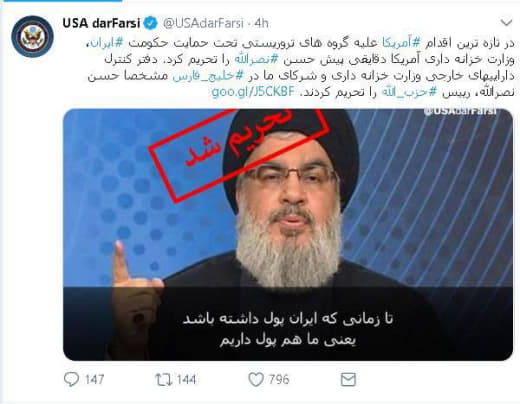Click the blue verified badge
Viewport: 520px width, 404px height.
(150, 23)
